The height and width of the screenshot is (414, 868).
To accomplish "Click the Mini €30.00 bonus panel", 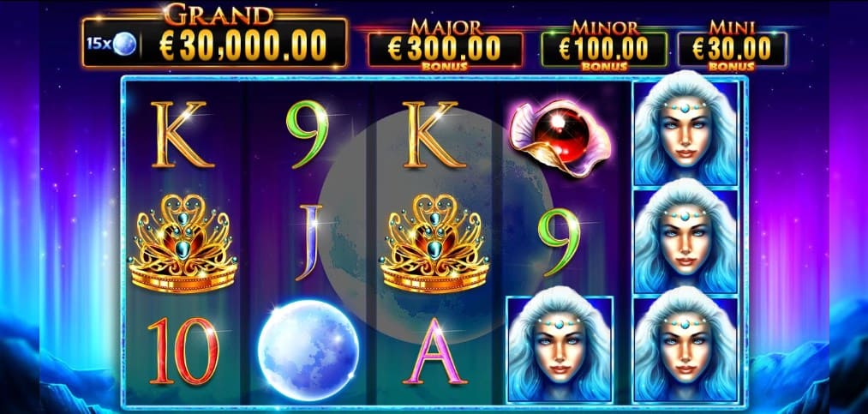I will [732, 49].
